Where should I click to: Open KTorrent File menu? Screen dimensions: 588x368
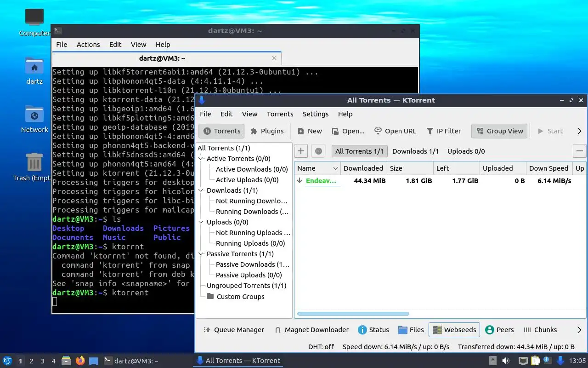click(x=205, y=114)
